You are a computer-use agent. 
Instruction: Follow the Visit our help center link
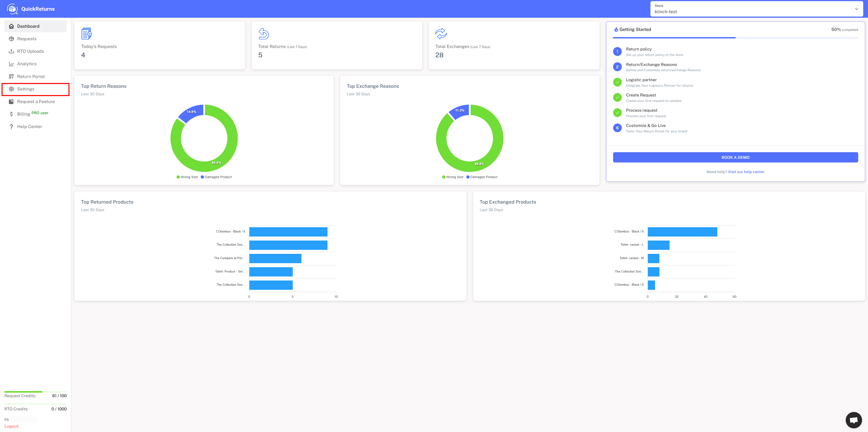pyautogui.click(x=746, y=172)
